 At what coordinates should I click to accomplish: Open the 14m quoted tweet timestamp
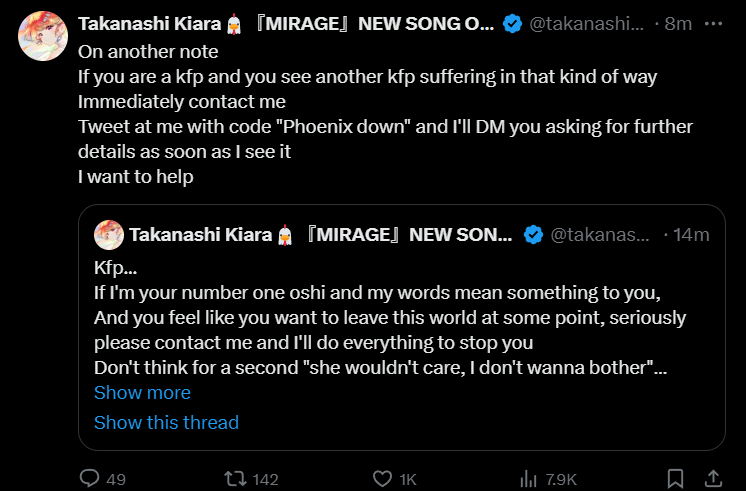pos(692,235)
